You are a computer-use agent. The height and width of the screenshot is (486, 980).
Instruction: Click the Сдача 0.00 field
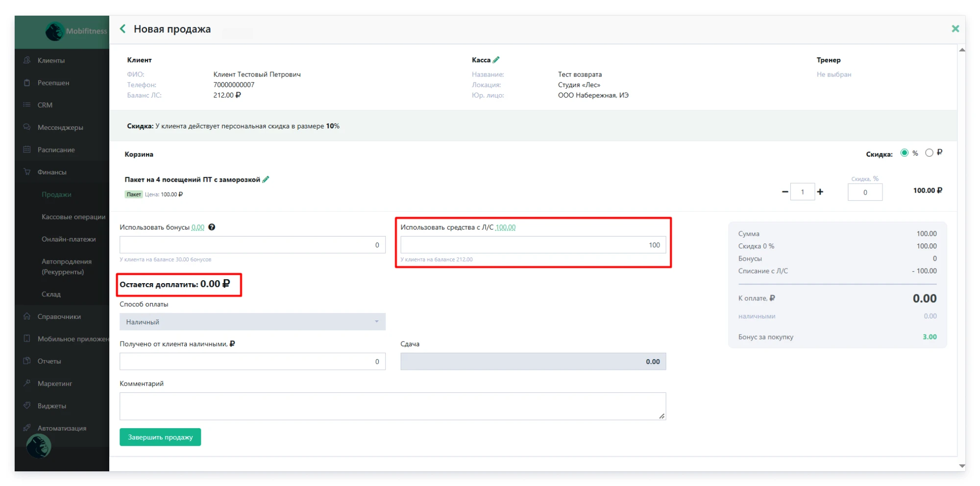[533, 362]
